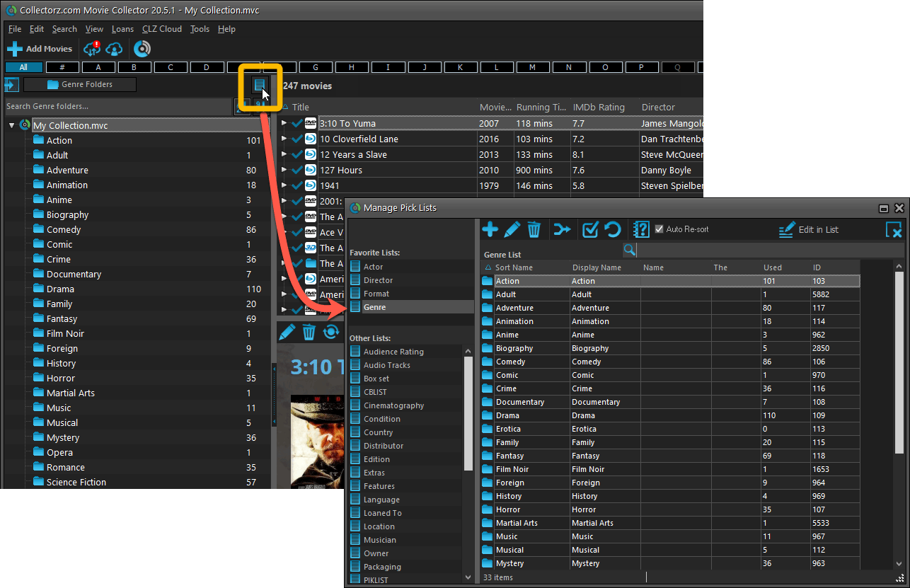910x588 pixels.
Task: Toggle the checkmark on 3:10 To Yuma
Action: (297, 123)
